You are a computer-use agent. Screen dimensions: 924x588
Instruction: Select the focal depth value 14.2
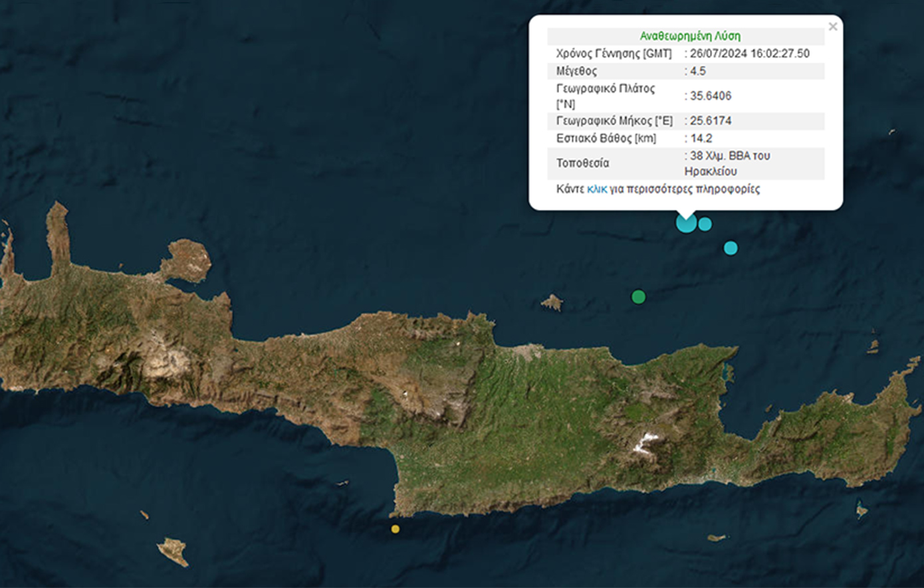701,138
